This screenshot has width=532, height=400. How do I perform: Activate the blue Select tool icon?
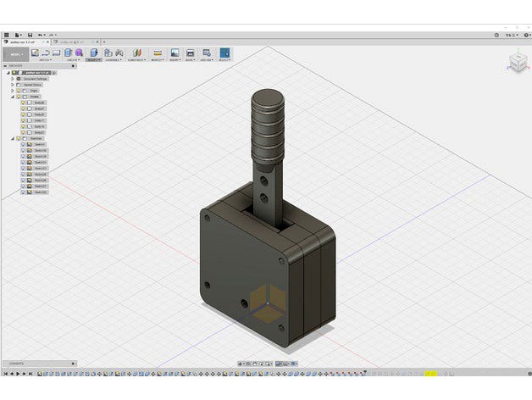click(224, 53)
